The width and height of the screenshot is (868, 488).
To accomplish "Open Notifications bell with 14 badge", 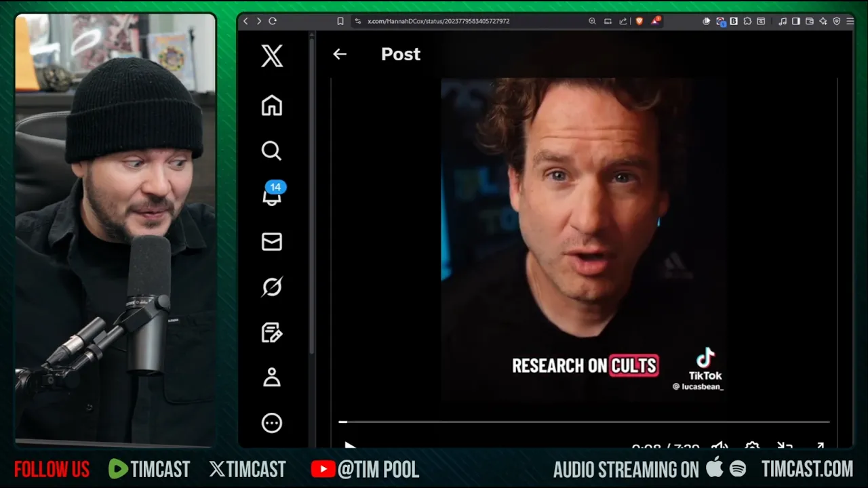I will [272, 196].
